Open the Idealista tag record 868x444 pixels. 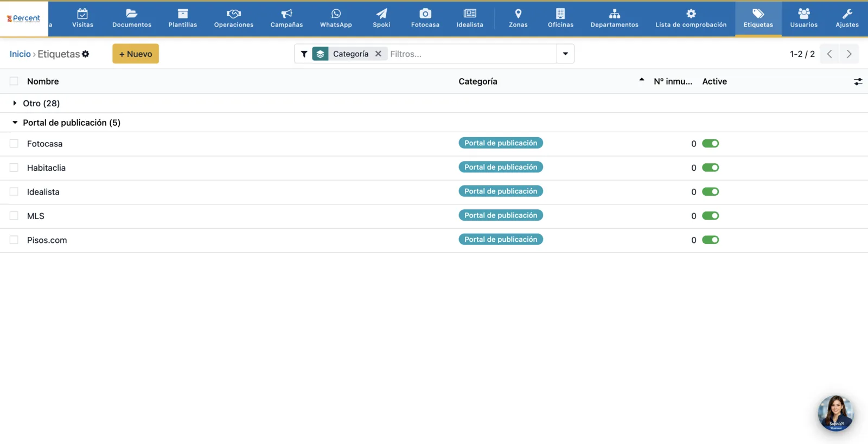pos(43,192)
